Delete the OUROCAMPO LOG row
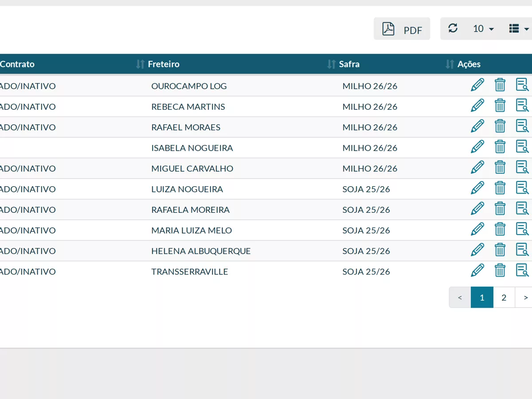 coord(500,85)
